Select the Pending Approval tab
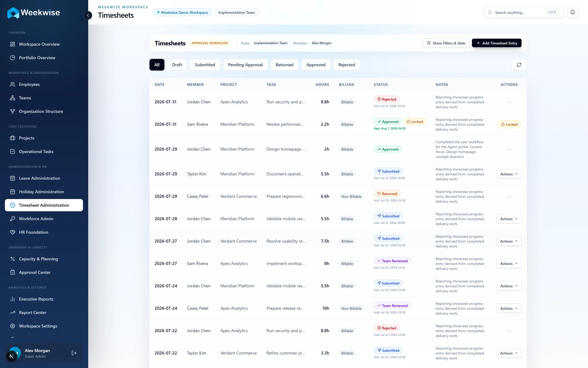588x368 pixels. (245, 65)
